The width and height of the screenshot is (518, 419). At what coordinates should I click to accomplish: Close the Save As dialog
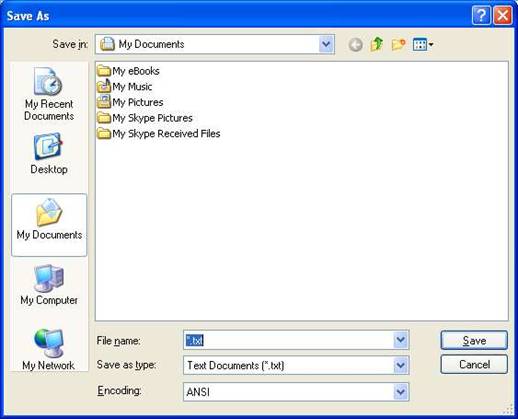503,15
